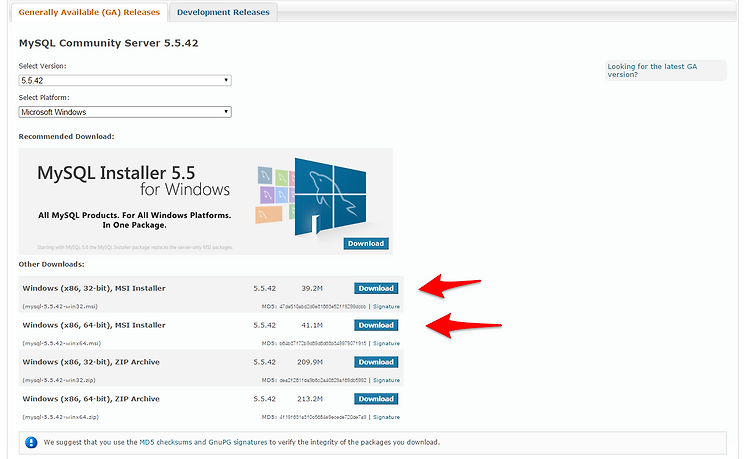Click Download on the MySQL Installer 5.5 banner
750x459 pixels.
click(366, 243)
